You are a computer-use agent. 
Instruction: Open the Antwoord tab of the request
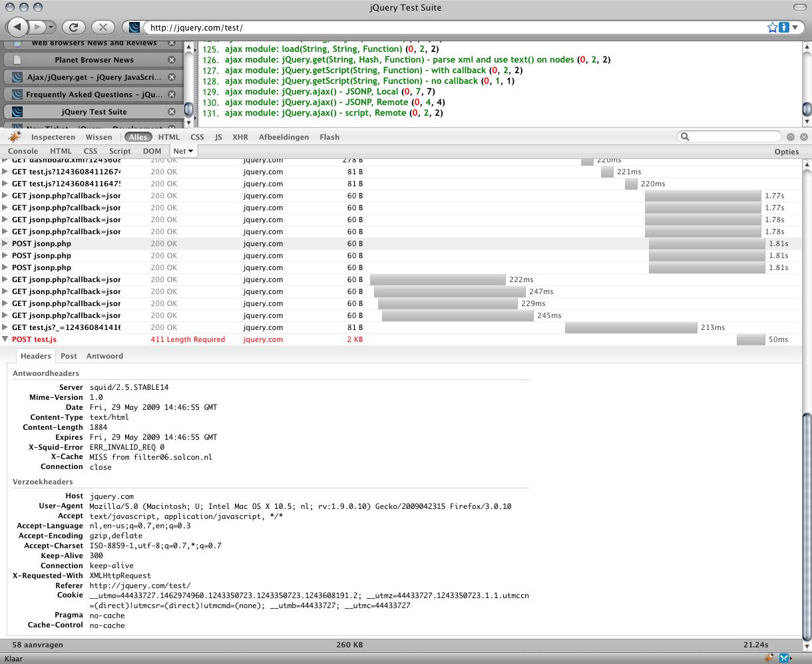coord(104,356)
